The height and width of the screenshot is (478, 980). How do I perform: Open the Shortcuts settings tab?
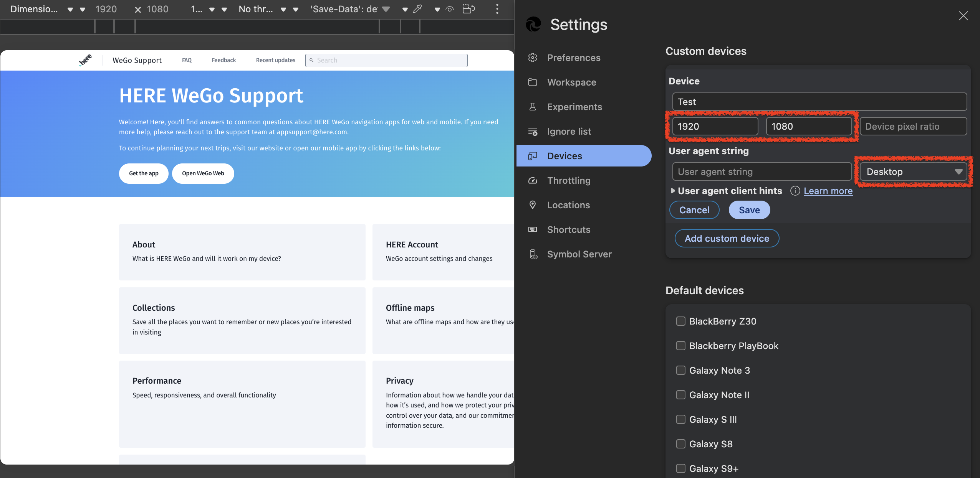584,229
